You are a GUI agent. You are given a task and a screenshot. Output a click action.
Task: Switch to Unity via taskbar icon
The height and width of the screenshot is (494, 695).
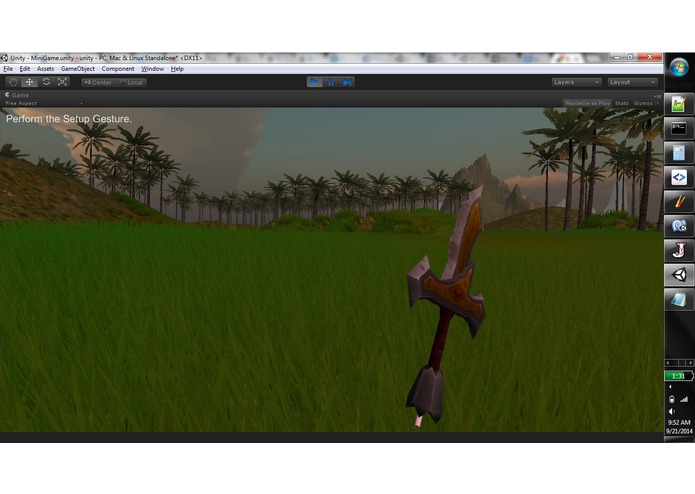(679, 275)
